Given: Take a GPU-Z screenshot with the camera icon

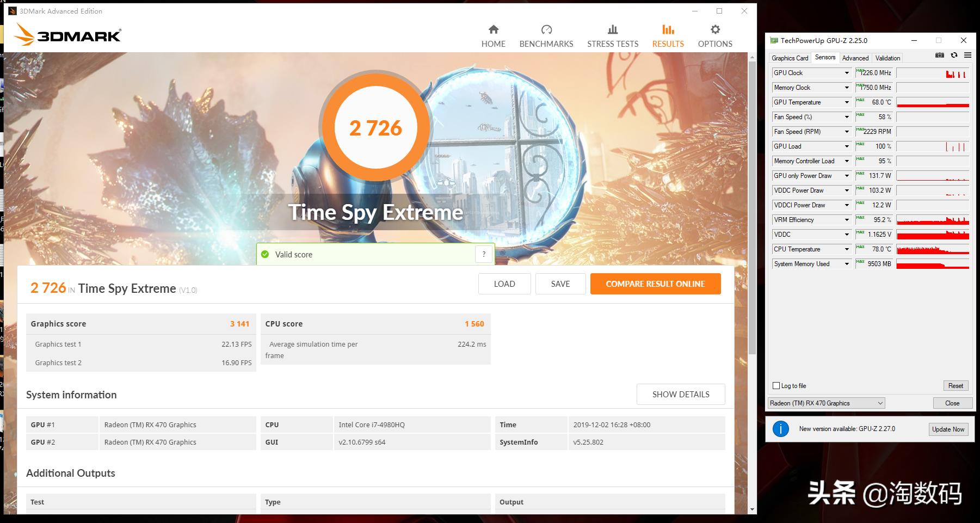Looking at the screenshot, I should 940,55.
